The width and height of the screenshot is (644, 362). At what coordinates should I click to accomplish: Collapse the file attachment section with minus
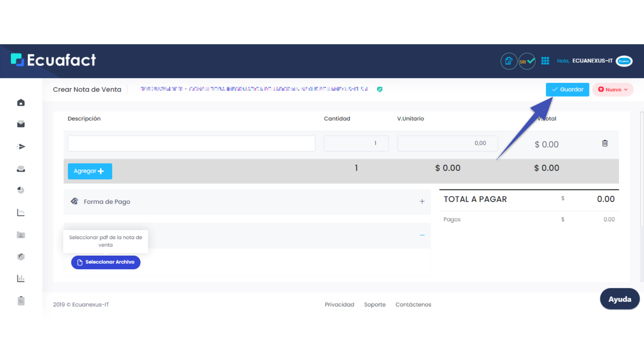[422, 235]
